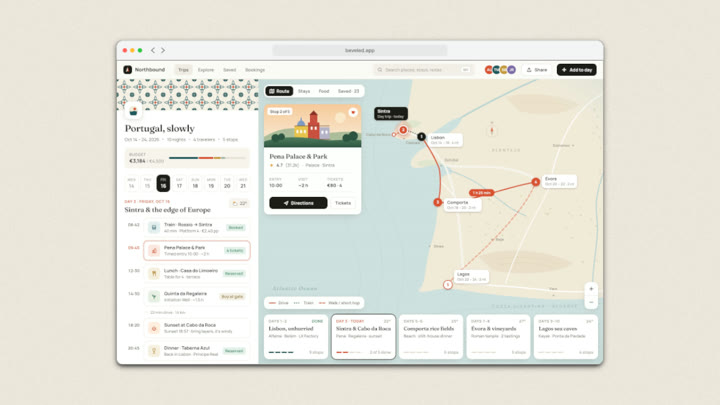The height and width of the screenshot is (405, 720).
Task: Zoom in the map with plus button
Action: pos(591,289)
